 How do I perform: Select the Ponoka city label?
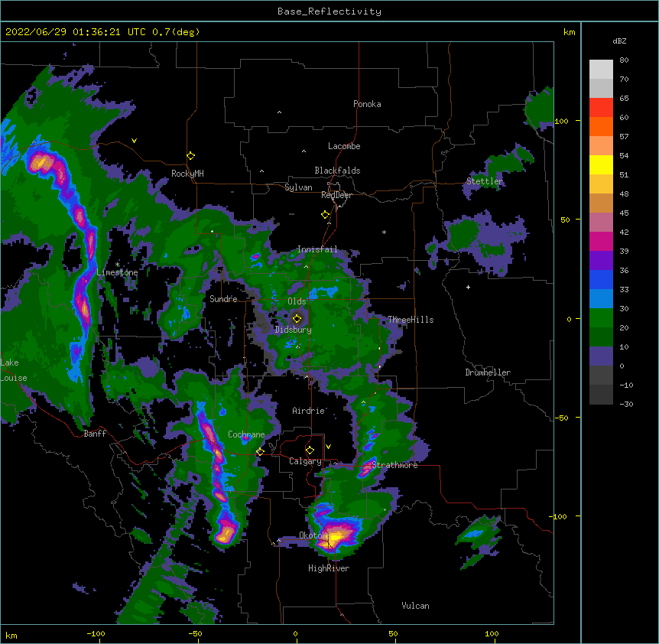pos(367,104)
